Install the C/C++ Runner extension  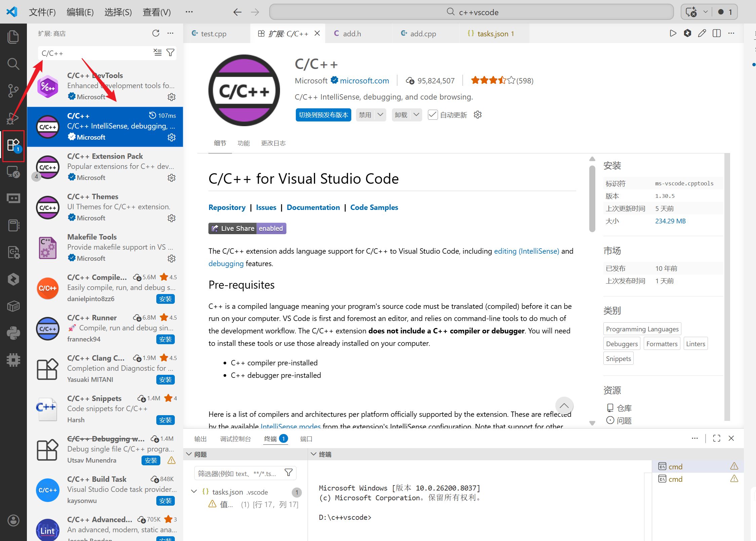(x=165, y=339)
